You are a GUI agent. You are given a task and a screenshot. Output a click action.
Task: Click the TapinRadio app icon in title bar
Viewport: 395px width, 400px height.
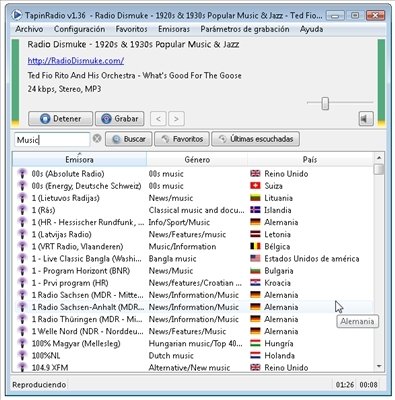(x=16, y=15)
